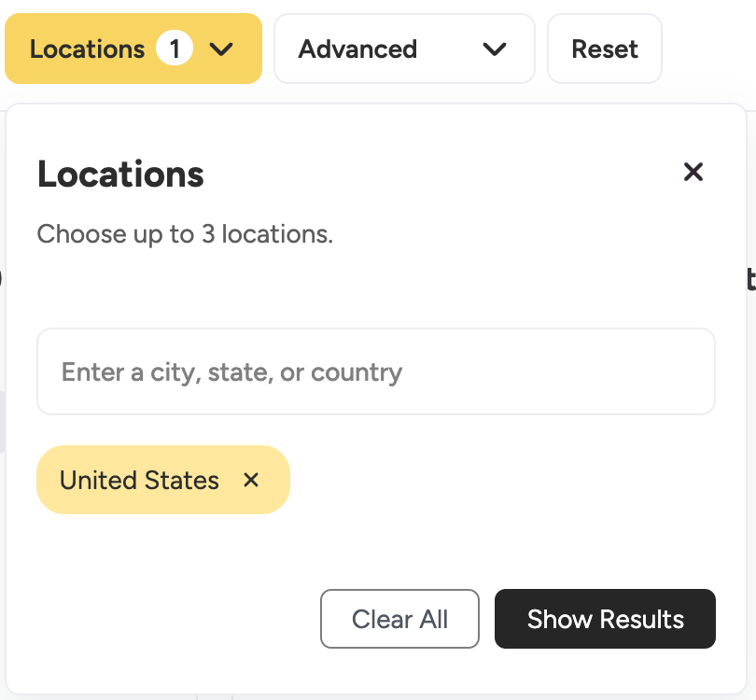Screen dimensions: 756x700
Task: Click the Clear All button
Action: [399, 619]
